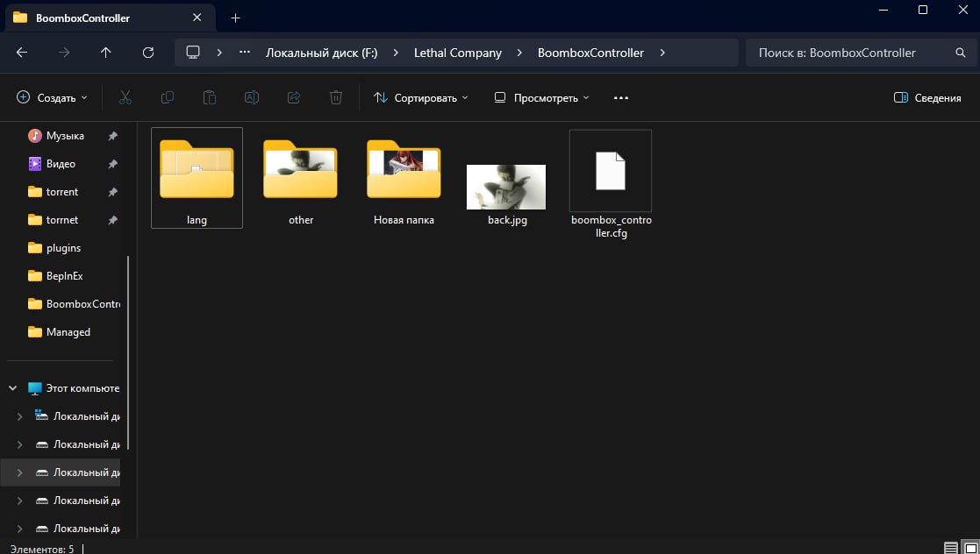Image resolution: width=980 pixels, height=554 pixels.
Task: Click the Delete icon on the toolbar
Action: point(336,97)
